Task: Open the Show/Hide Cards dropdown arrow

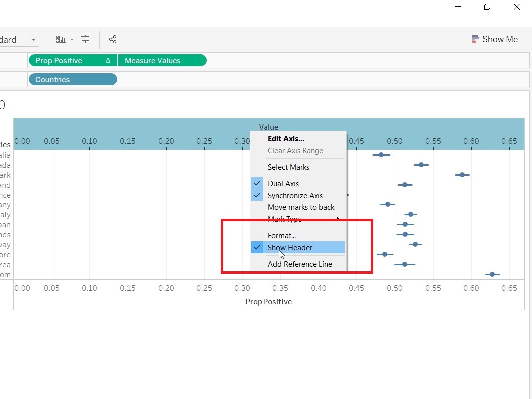Action: click(72, 40)
